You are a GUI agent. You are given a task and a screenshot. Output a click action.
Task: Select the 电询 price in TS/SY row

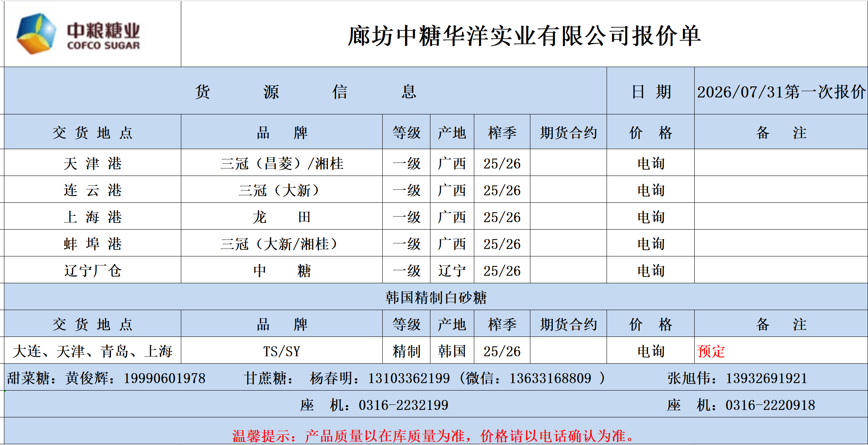(650, 350)
